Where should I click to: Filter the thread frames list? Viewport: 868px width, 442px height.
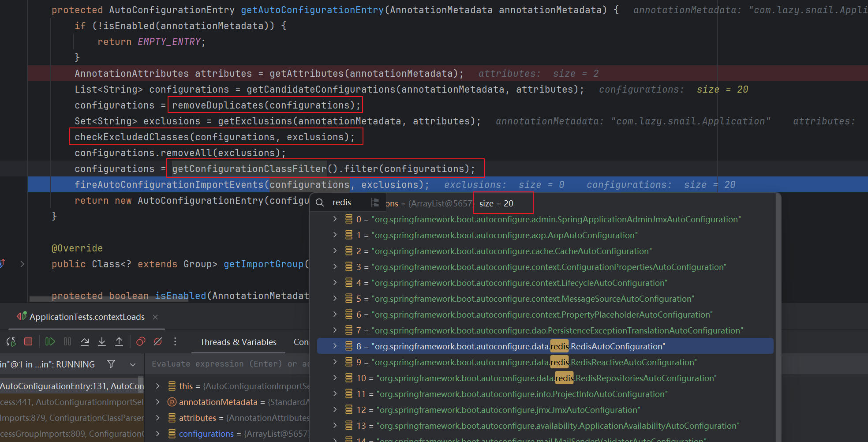tap(111, 364)
